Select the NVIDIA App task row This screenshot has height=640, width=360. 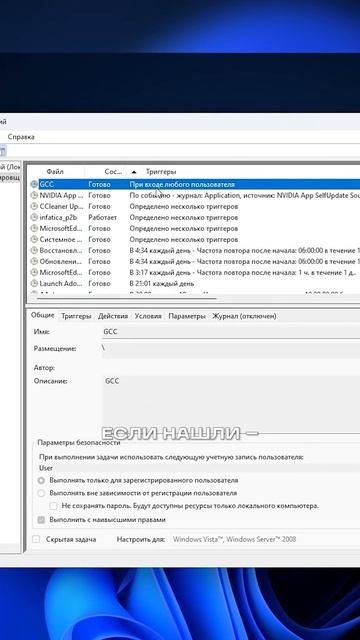click(x=195, y=196)
